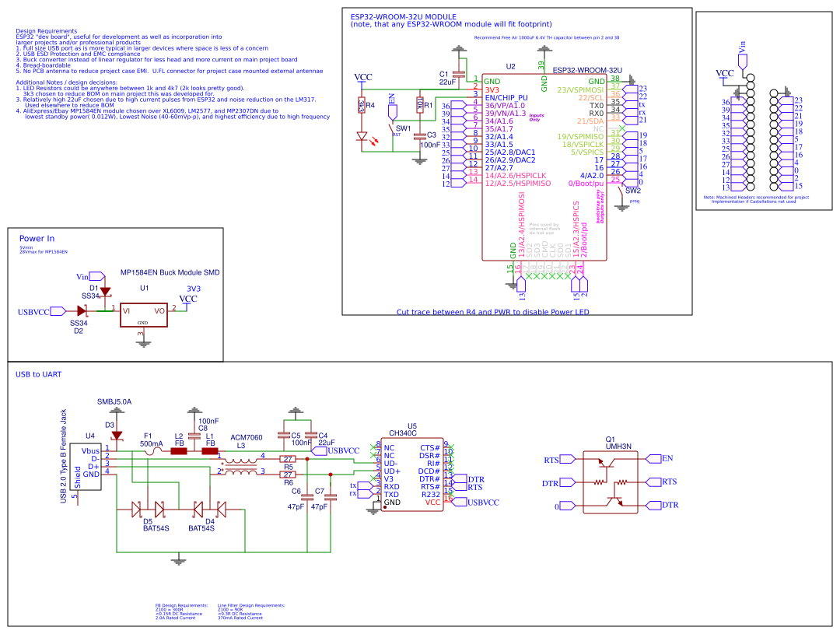Click the D5 BAT54S diode pair
Viewport: 840px width, 634px height.
[x=148, y=509]
